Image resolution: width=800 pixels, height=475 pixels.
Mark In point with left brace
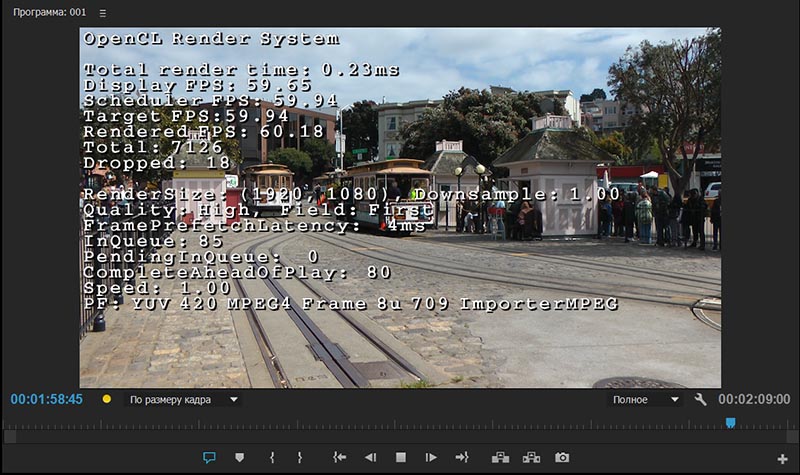[272, 458]
